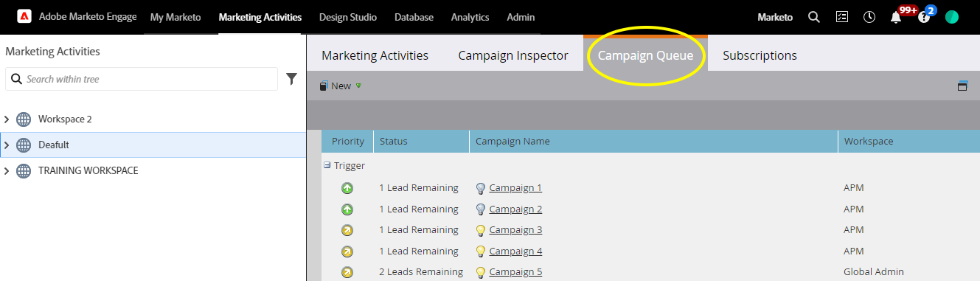Expand the Workspace 2 tree node
Image resolution: width=980 pixels, height=281 pixels.
(x=7, y=119)
